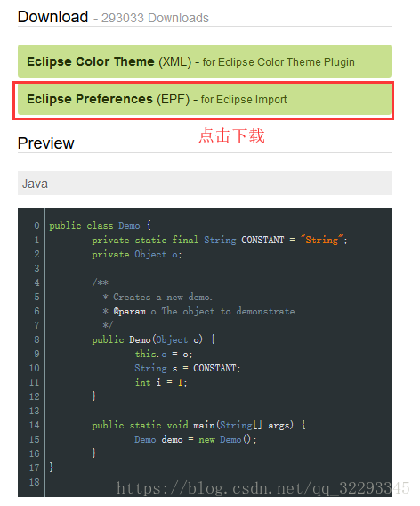Click the '@param o The object' comment line

point(200,312)
